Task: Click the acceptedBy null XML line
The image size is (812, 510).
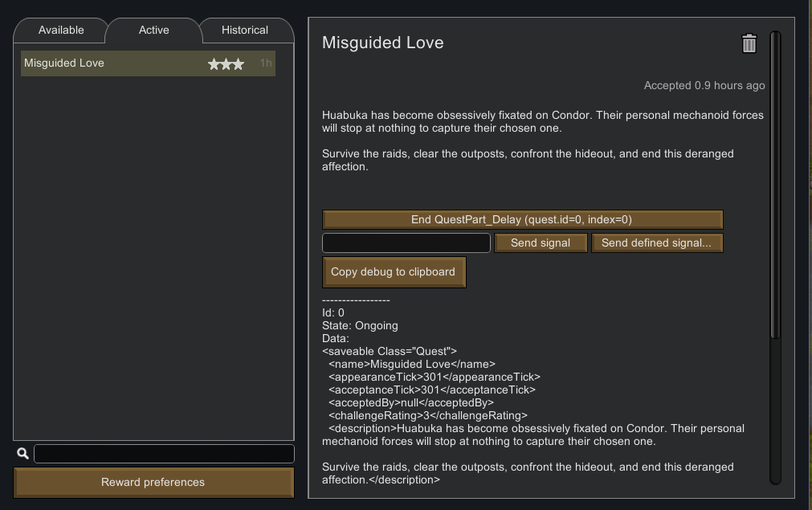Action: [411, 403]
